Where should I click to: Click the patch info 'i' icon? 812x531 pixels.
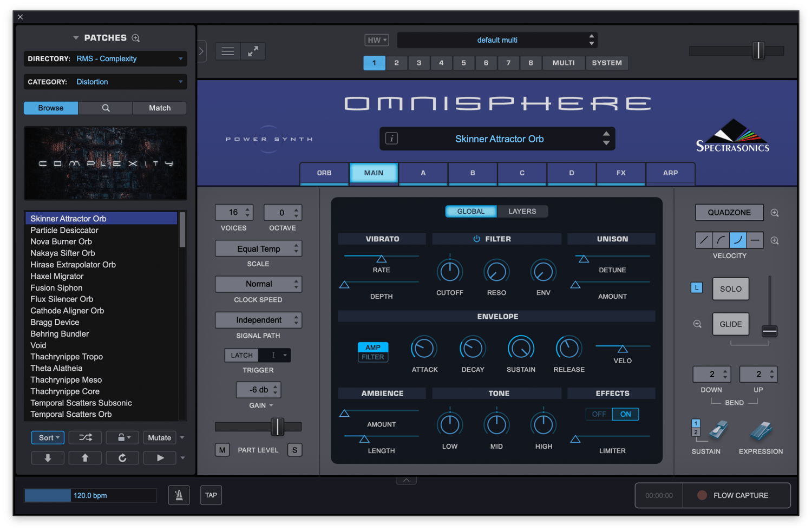coord(391,139)
